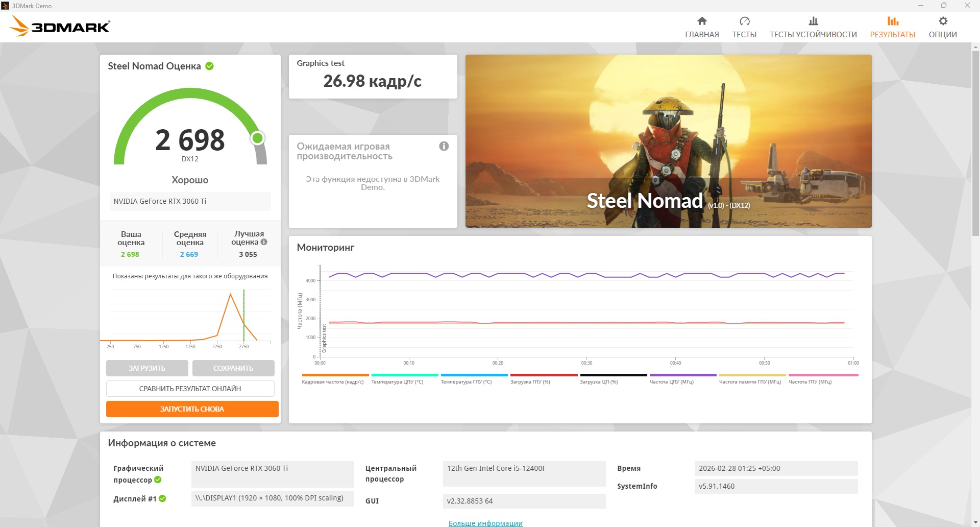Open the Тесты gauge icon

click(744, 21)
